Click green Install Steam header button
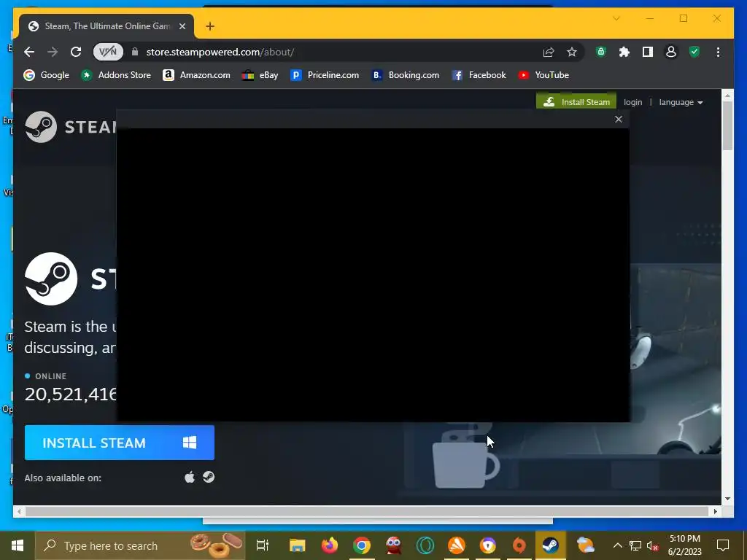The image size is (747, 560). click(576, 101)
